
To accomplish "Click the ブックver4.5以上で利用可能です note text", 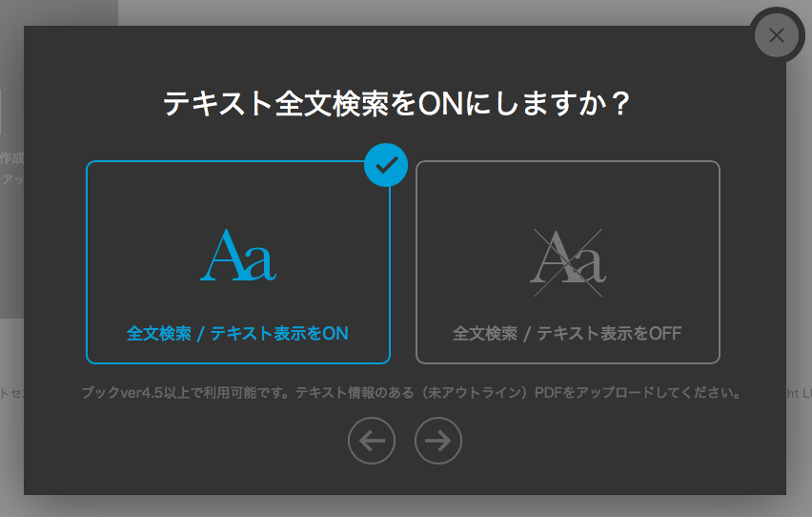I will point(188,393).
